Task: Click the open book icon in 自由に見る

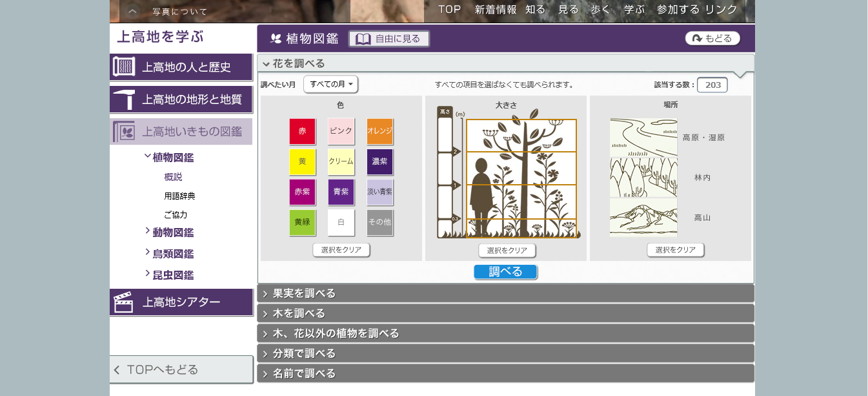Action: (x=363, y=39)
